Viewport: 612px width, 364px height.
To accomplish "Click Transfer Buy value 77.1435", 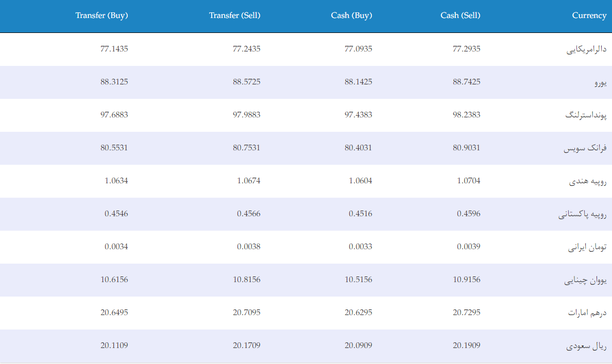I will coord(114,49).
